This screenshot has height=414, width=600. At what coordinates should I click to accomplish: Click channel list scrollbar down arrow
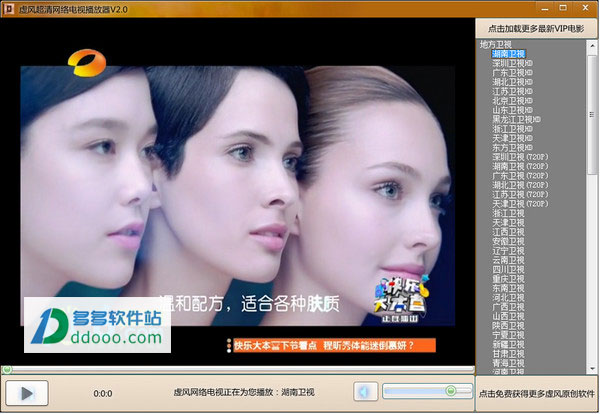(x=592, y=369)
